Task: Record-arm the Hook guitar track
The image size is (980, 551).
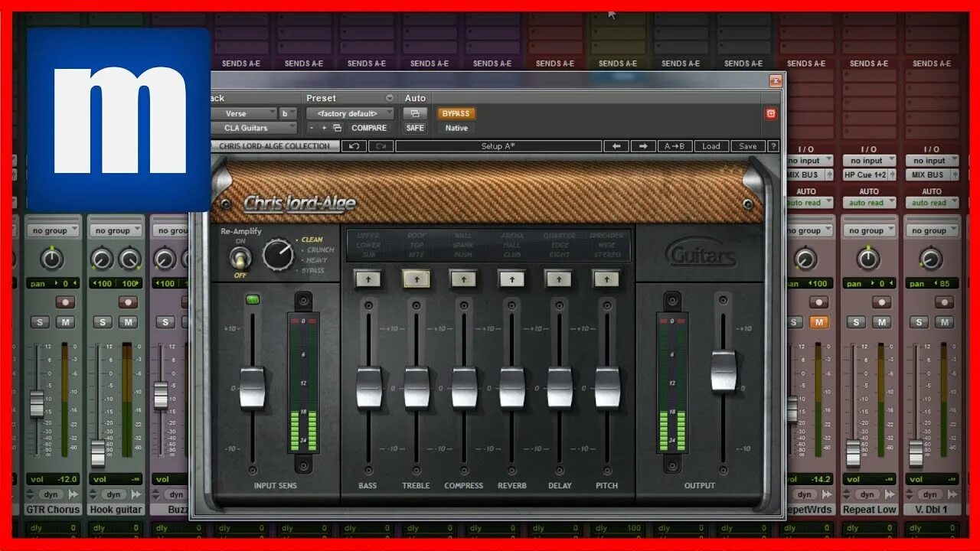Action: pos(129,302)
